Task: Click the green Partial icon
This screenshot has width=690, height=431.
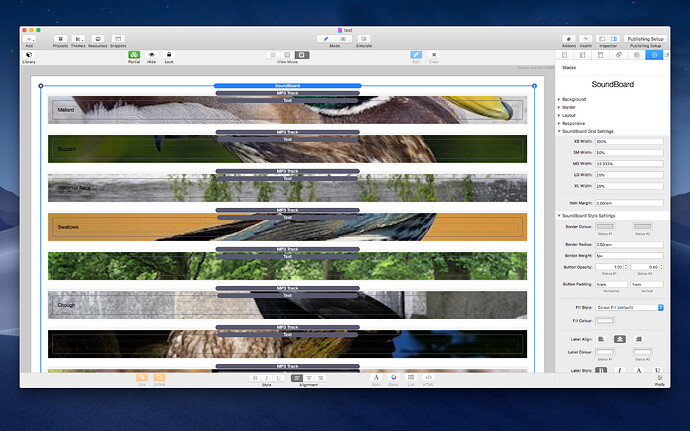Action: tap(134, 55)
